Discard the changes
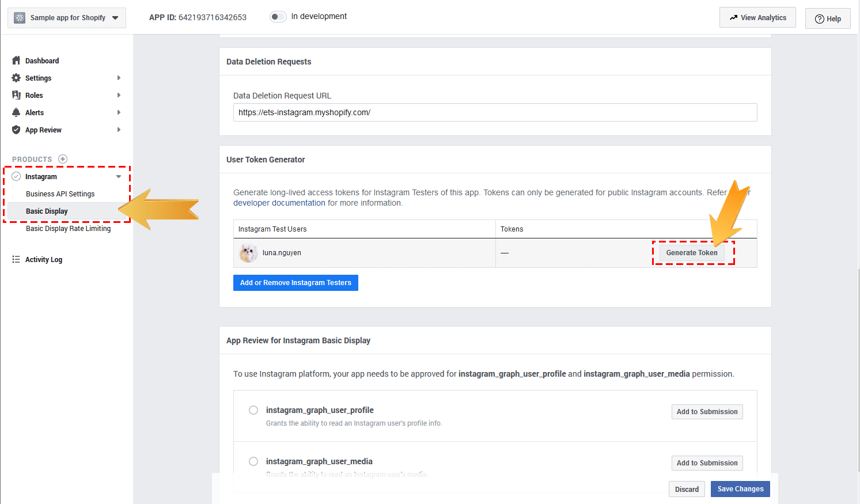Screen dimensions: 860x504 [687, 489]
